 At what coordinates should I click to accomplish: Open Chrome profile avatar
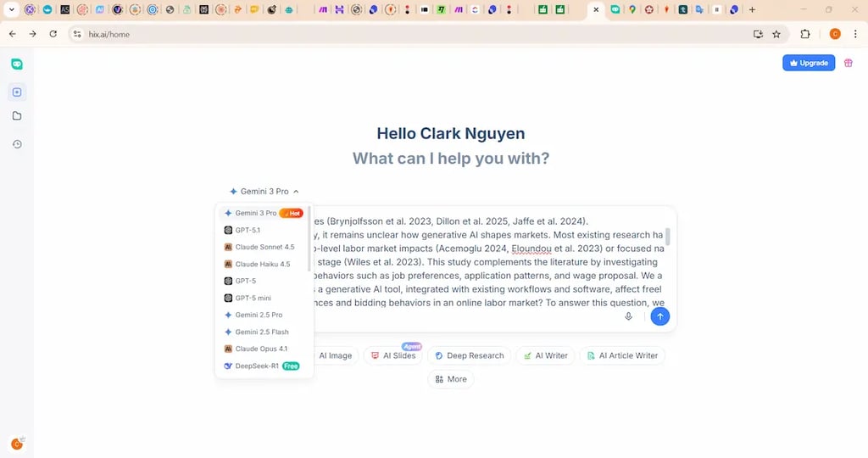pyautogui.click(x=835, y=34)
